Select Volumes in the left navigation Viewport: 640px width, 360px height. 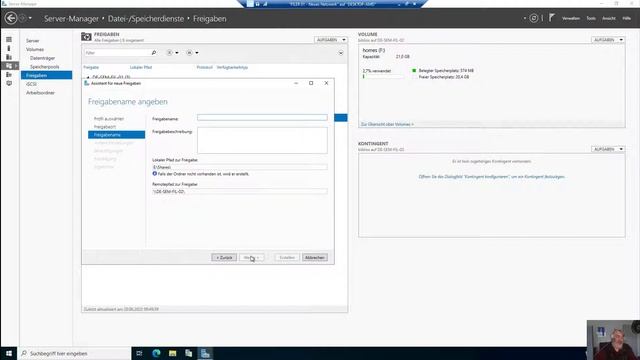click(x=35, y=49)
